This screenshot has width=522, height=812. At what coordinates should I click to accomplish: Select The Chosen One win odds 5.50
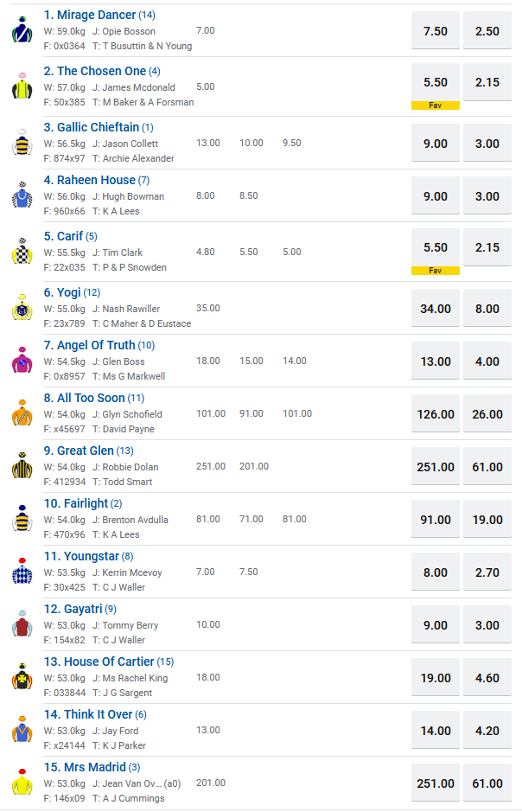tap(436, 82)
